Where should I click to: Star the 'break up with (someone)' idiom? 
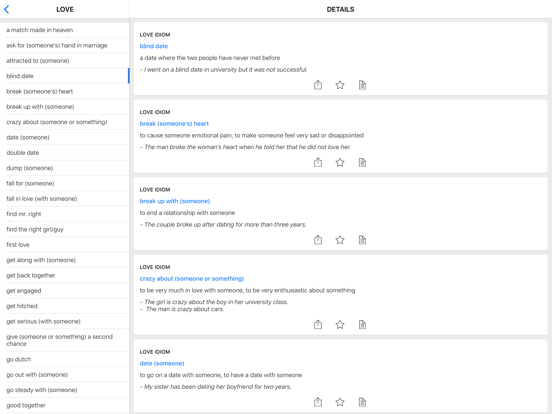340,240
